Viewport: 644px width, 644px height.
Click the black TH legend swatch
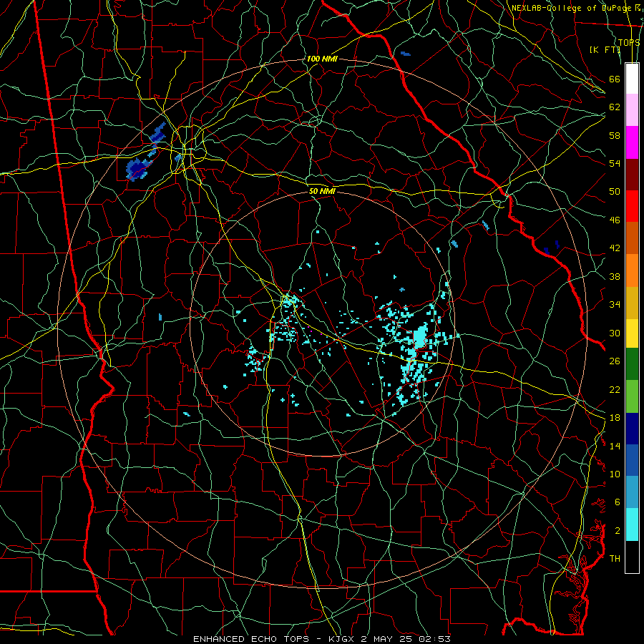[x=632, y=557]
